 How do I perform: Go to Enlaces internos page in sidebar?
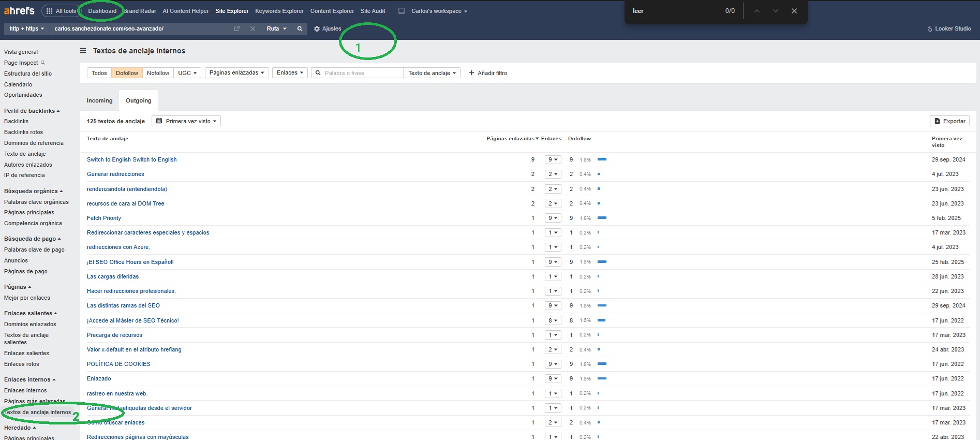tap(25, 390)
